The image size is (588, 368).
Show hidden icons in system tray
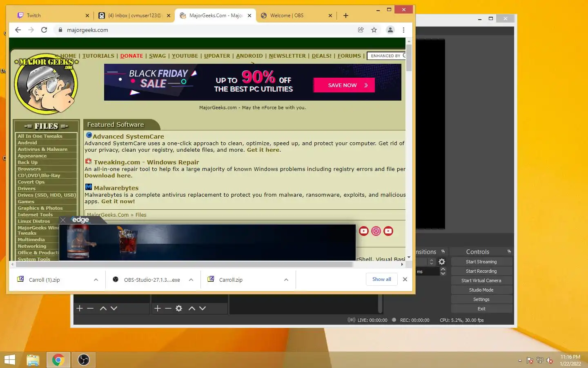tap(520, 360)
